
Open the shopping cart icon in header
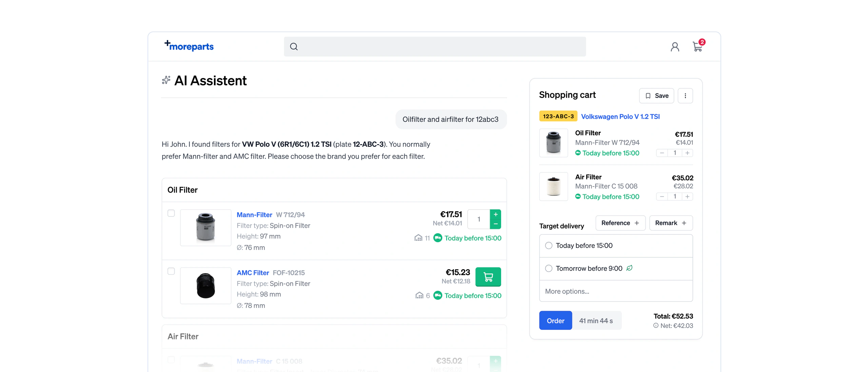click(697, 47)
